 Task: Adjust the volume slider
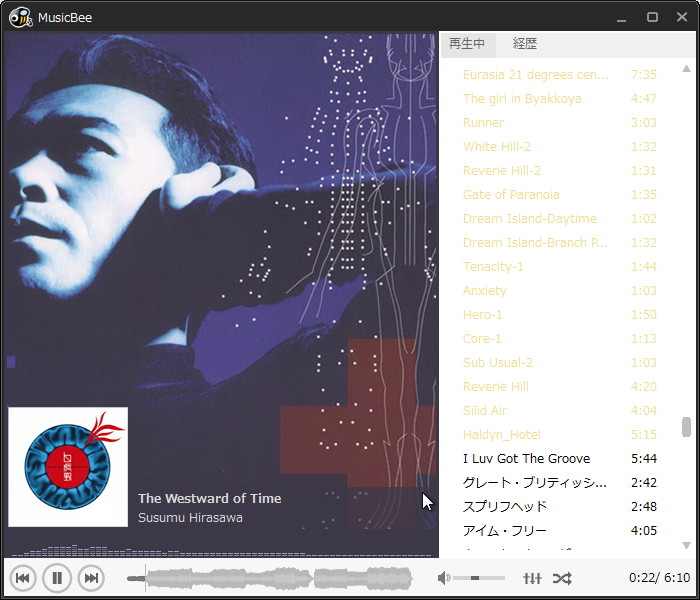[479, 578]
